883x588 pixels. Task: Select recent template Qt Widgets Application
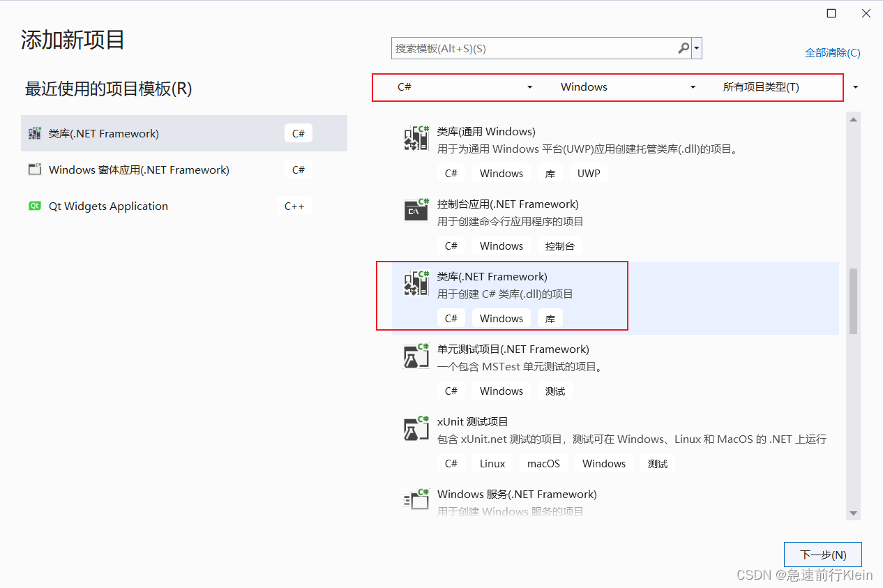pyautogui.click(x=184, y=206)
